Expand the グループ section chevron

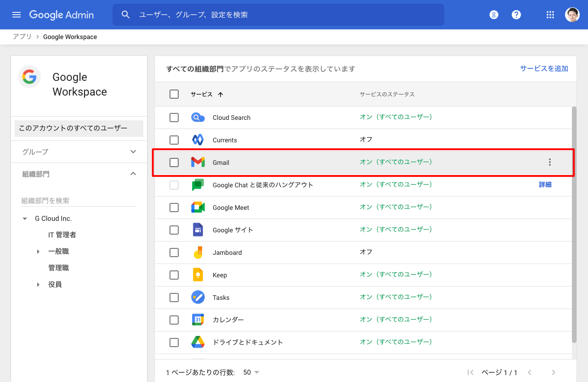point(133,152)
